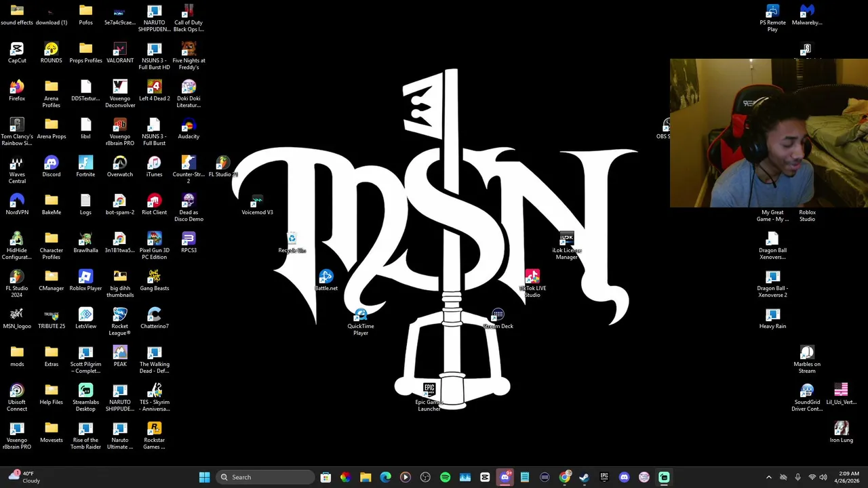Image resolution: width=868 pixels, height=488 pixels.
Task: Select the Rise of the Tomb Raider icon
Action: tap(85, 435)
